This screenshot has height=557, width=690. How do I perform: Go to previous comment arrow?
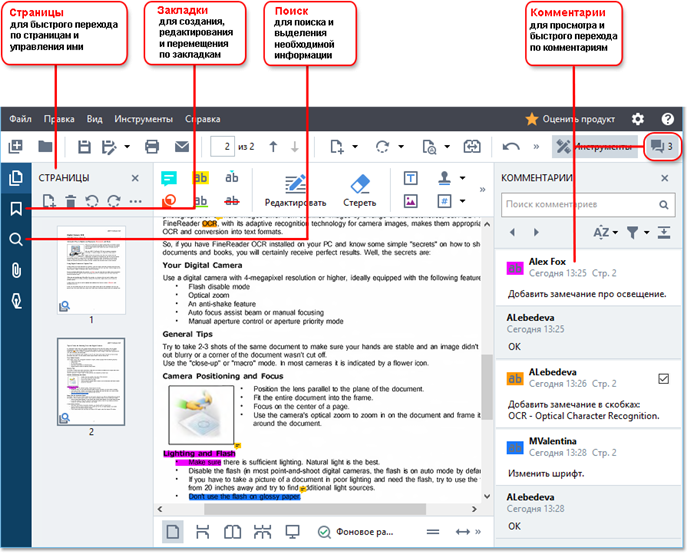[x=512, y=232]
